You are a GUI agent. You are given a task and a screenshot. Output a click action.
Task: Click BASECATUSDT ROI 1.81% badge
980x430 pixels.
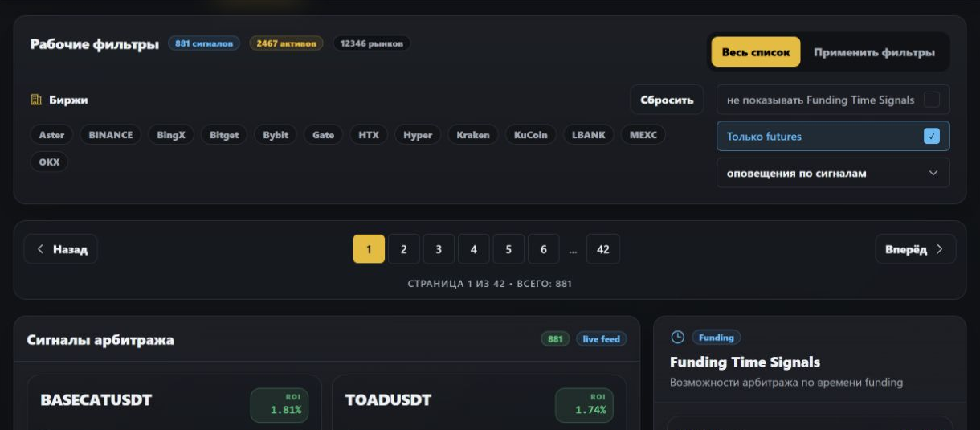click(280, 405)
